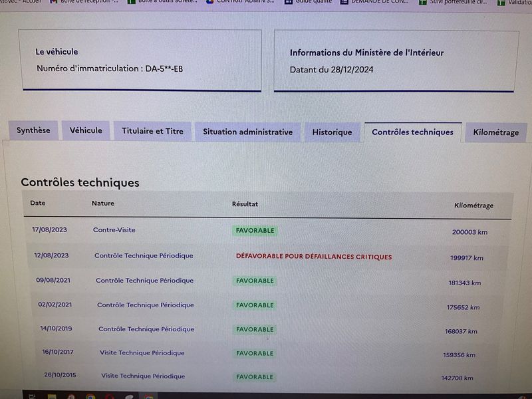Click the Résultat column header
The image size is (532, 399).
(x=245, y=204)
